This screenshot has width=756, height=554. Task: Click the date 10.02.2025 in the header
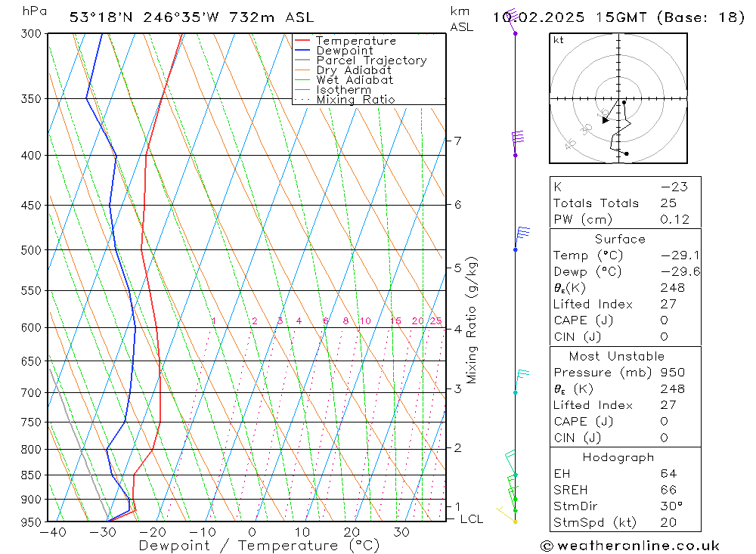[538, 17]
